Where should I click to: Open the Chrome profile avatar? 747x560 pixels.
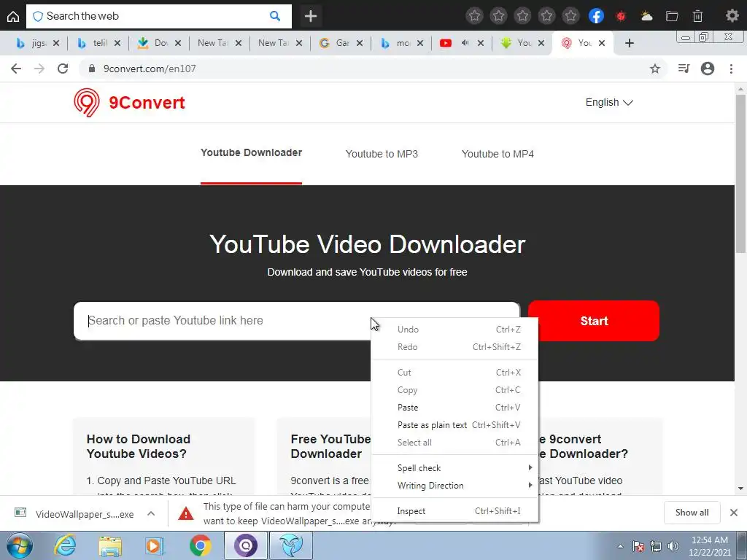[x=708, y=69]
